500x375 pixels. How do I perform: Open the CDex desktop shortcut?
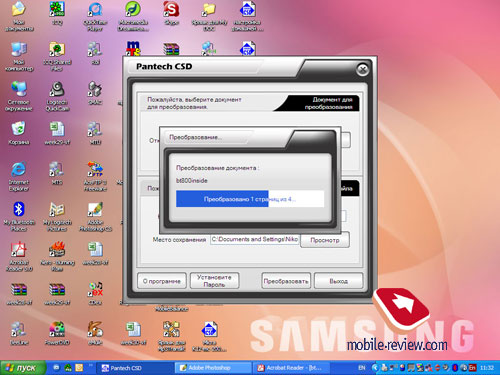[x=95, y=293]
